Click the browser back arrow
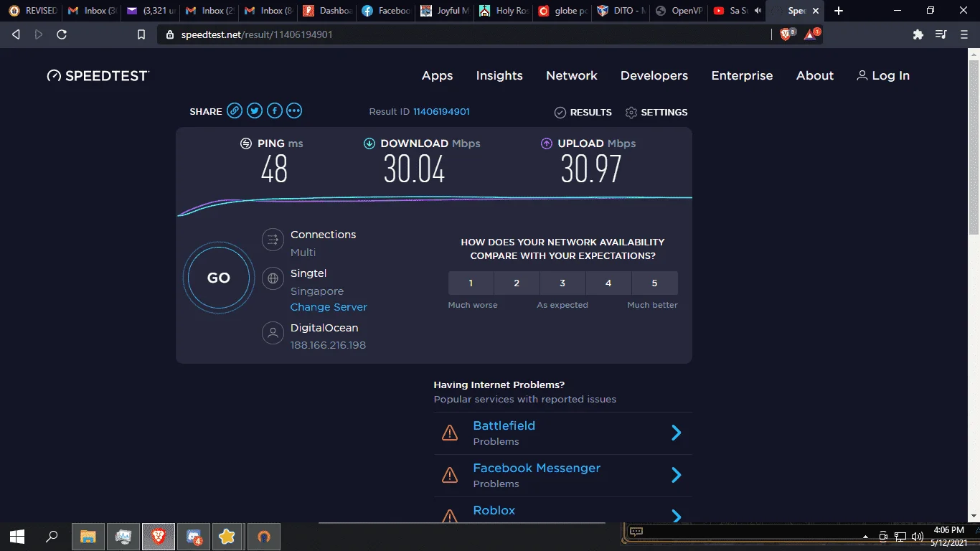 coord(17,34)
